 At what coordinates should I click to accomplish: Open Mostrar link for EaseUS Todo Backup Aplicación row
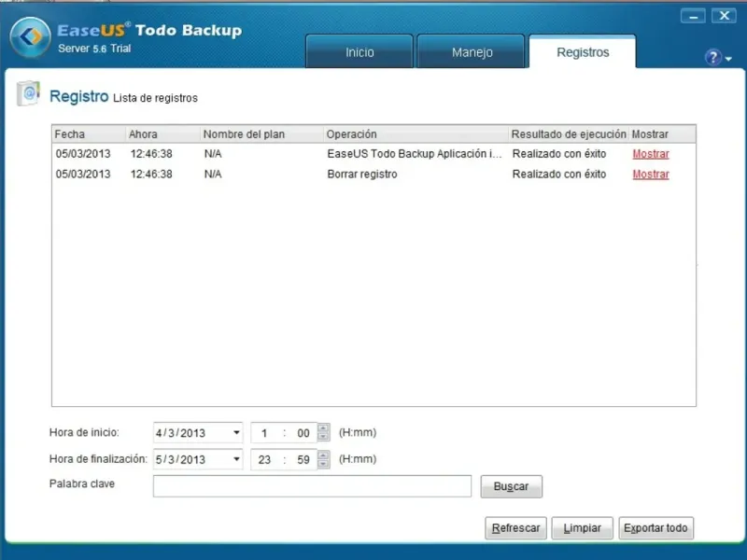pyautogui.click(x=651, y=154)
